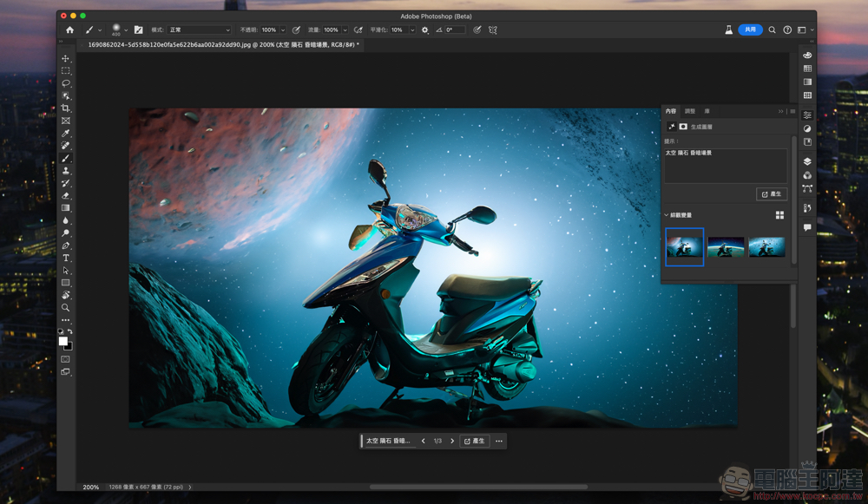
Task: Select the Hand tool
Action: (x=66, y=296)
